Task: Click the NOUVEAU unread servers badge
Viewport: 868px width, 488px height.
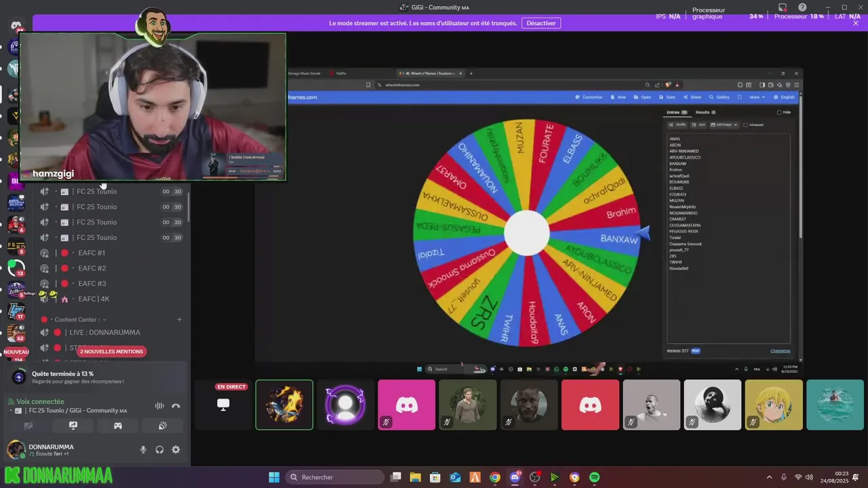Action: tap(16, 352)
